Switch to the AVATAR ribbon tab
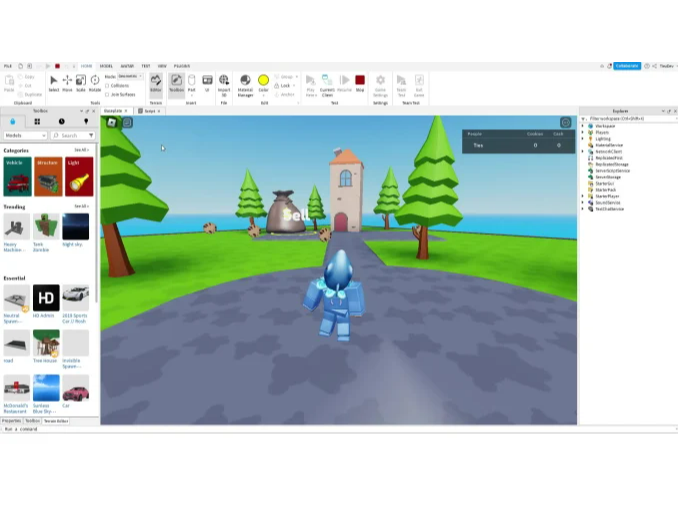678x508 pixels. coord(127,66)
